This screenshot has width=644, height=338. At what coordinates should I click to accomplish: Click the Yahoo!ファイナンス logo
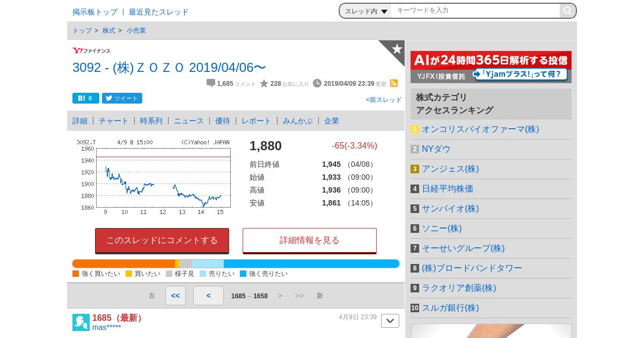pos(91,50)
